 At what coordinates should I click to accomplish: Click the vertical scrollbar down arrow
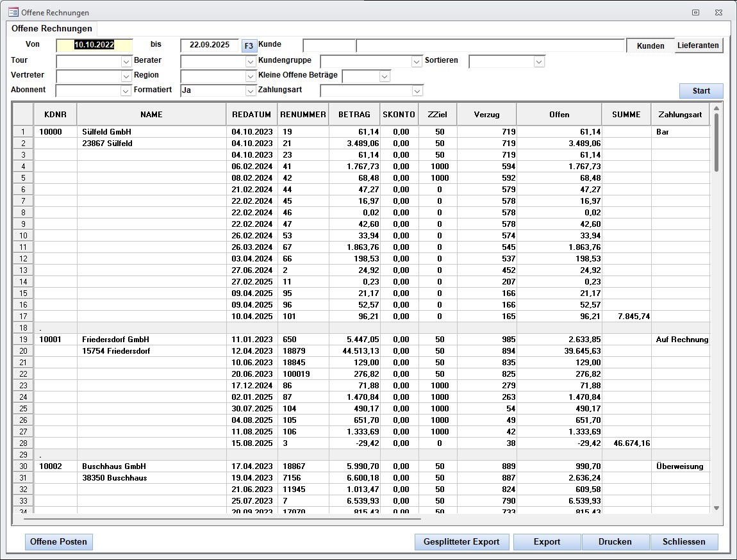point(716,508)
